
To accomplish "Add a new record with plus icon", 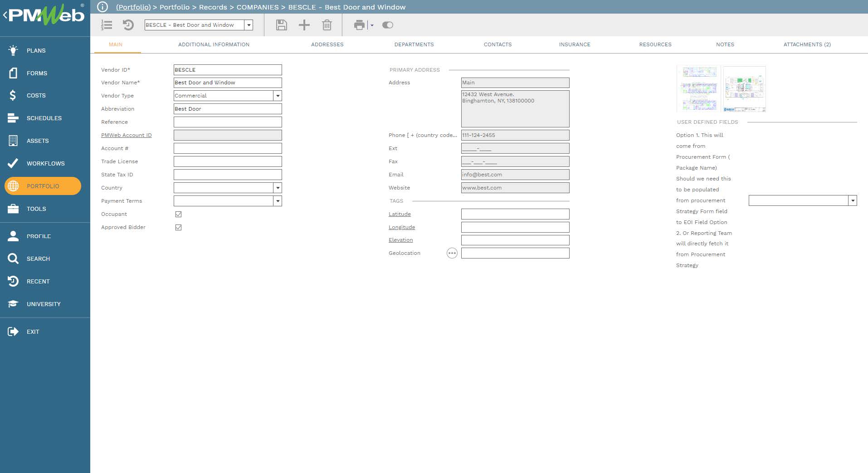I will click(x=304, y=25).
